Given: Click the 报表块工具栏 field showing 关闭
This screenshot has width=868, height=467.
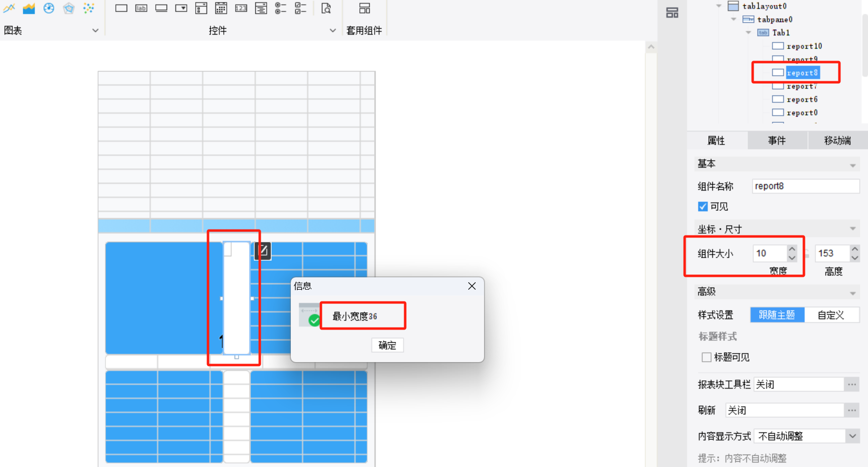Looking at the screenshot, I should coord(799,384).
